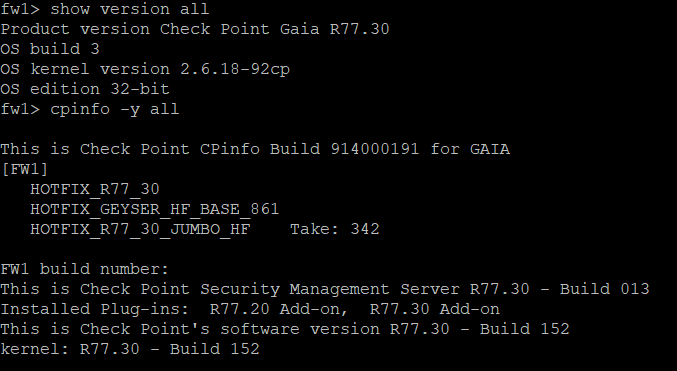The width and height of the screenshot is (677, 371).
Task: Click the 'Installed Plug-ins:' label
Action: pyautogui.click(x=95, y=309)
